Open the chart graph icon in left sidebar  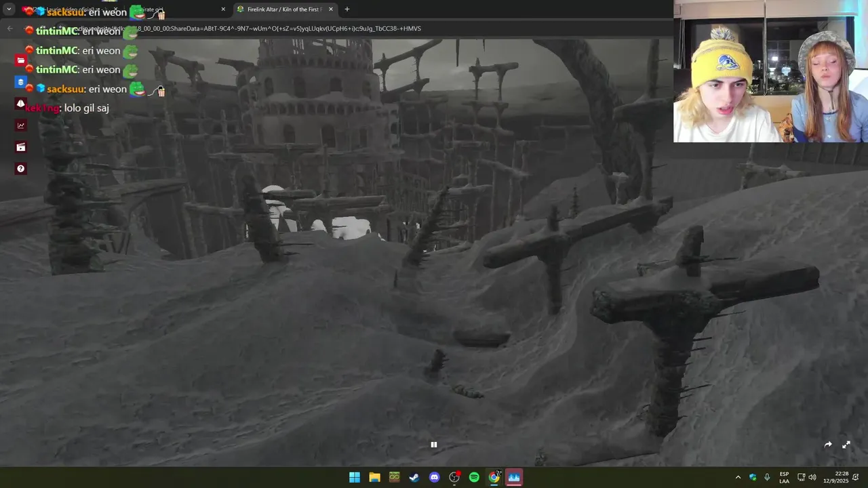coord(21,125)
